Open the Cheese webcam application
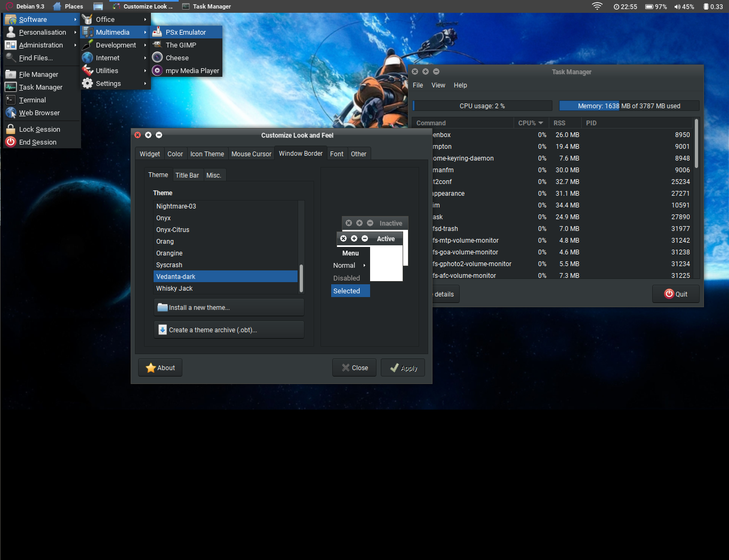Viewport: 729px width, 560px height. pyautogui.click(x=186, y=58)
